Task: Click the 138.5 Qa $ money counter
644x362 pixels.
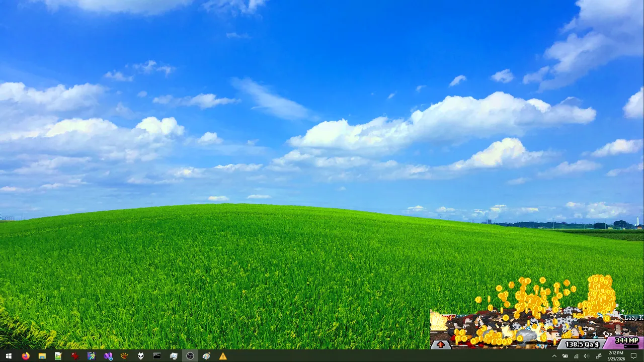Action: tap(582, 344)
